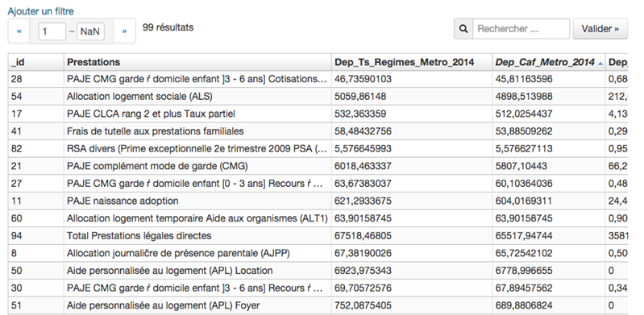
Task: Click the '99 résultats' count text
Action: [168, 27]
